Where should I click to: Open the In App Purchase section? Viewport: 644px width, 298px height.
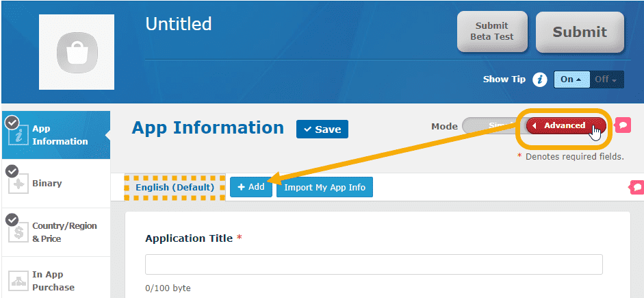(55, 281)
